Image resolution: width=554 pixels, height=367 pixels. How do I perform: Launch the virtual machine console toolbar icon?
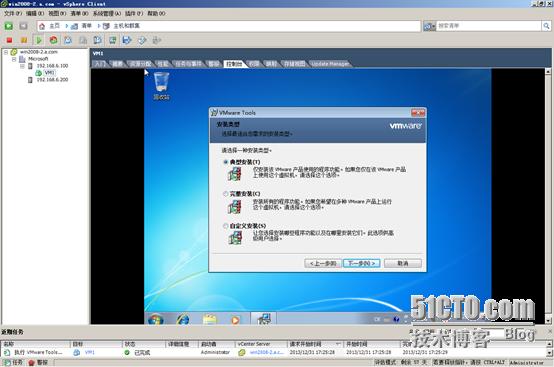113,40
